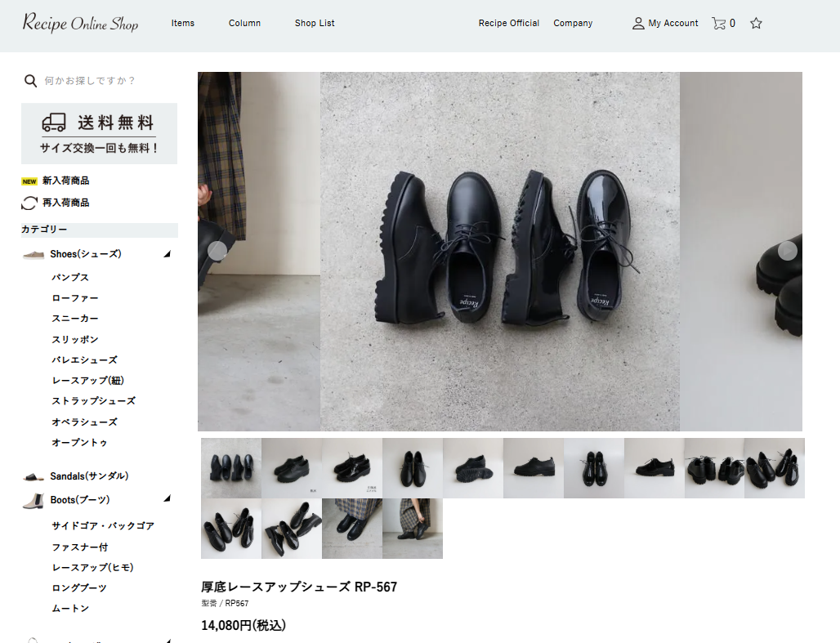Screen dimensions: 840x643
Task: Select first thumbnail in second row
Action: pyautogui.click(x=231, y=529)
